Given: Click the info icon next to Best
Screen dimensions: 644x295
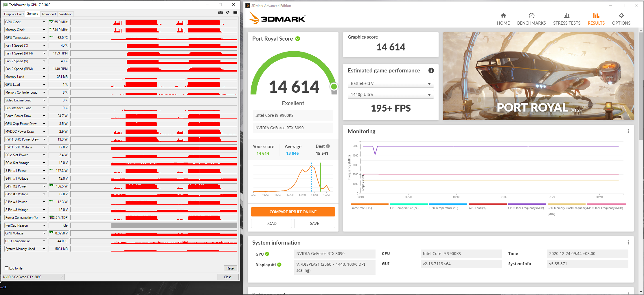Looking at the screenshot, I should pos(328,146).
